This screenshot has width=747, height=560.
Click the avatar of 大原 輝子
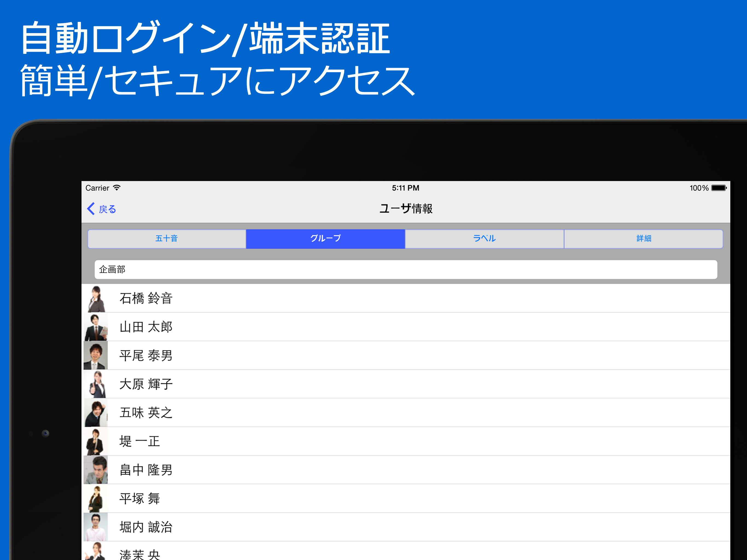click(x=96, y=384)
